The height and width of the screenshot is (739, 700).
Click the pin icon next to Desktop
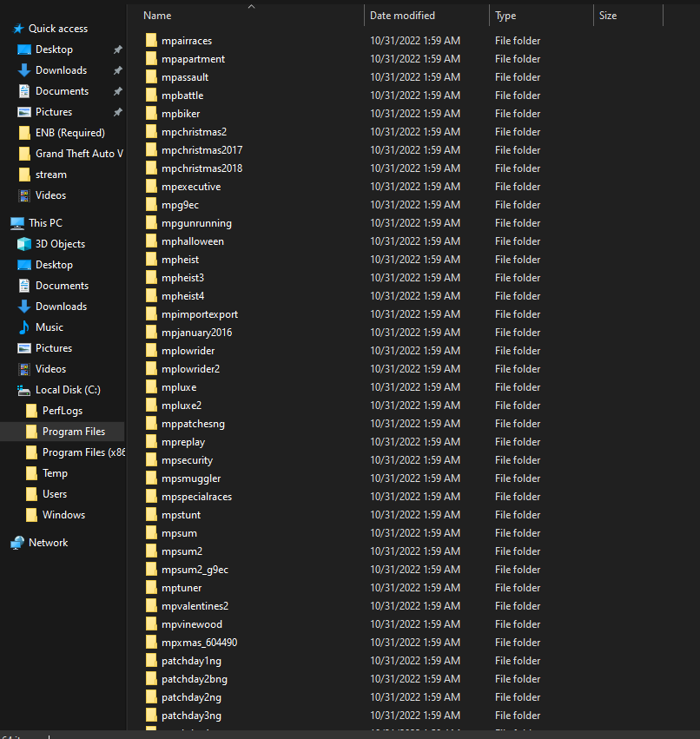[118, 49]
